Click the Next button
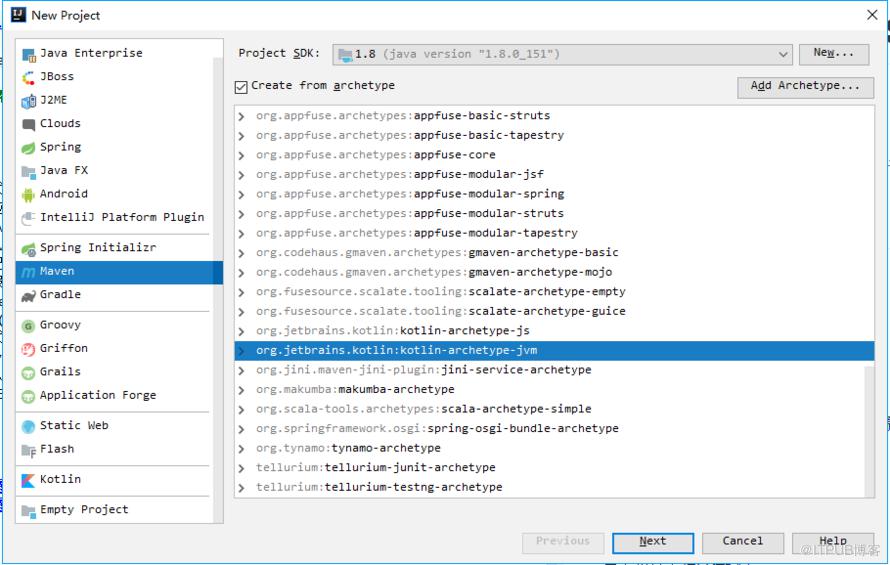 [x=653, y=542]
